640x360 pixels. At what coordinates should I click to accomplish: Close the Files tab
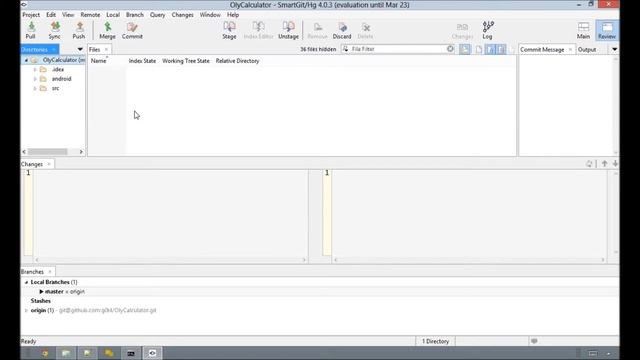point(107,49)
